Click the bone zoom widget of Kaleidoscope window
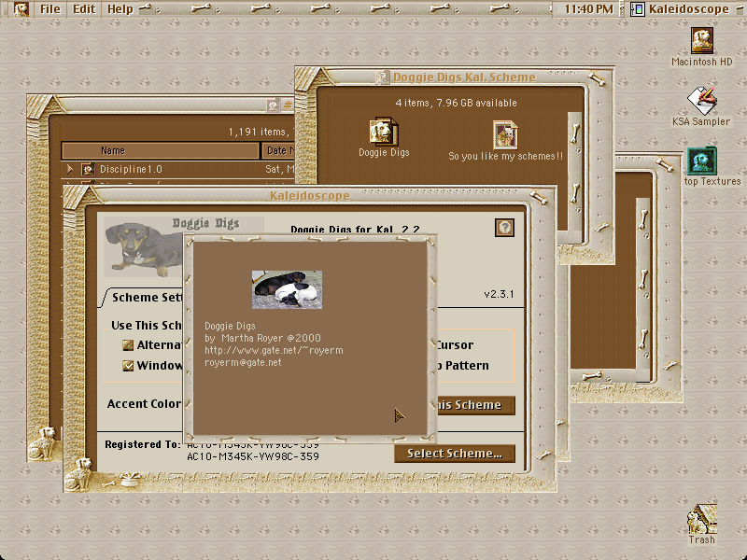The image size is (747, 560). 538,197
